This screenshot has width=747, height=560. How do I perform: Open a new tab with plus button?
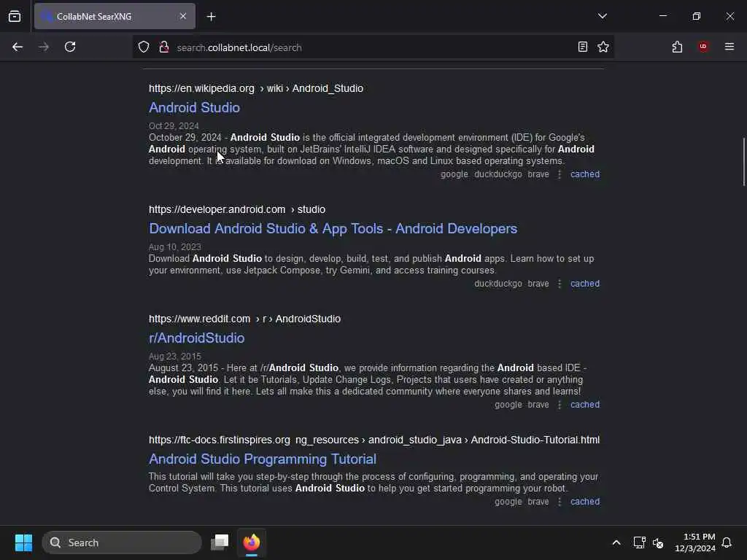pyautogui.click(x=211, y=17)
